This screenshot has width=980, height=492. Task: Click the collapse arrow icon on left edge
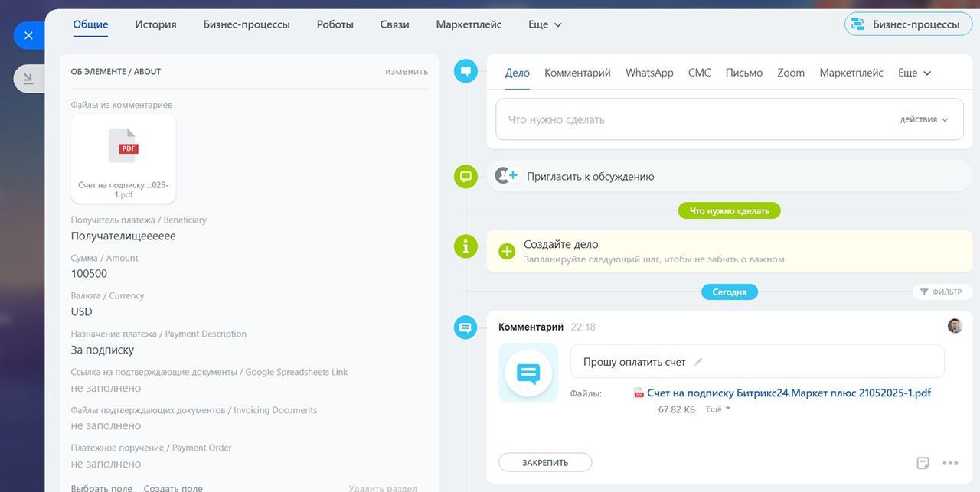tap(28, 78)
